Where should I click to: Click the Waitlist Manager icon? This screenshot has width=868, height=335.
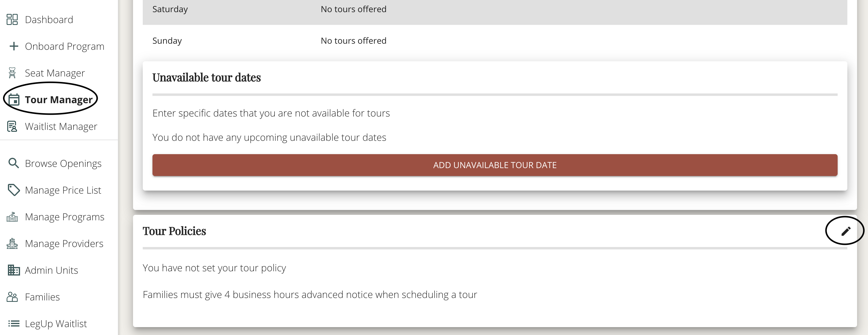click(12, 126)
